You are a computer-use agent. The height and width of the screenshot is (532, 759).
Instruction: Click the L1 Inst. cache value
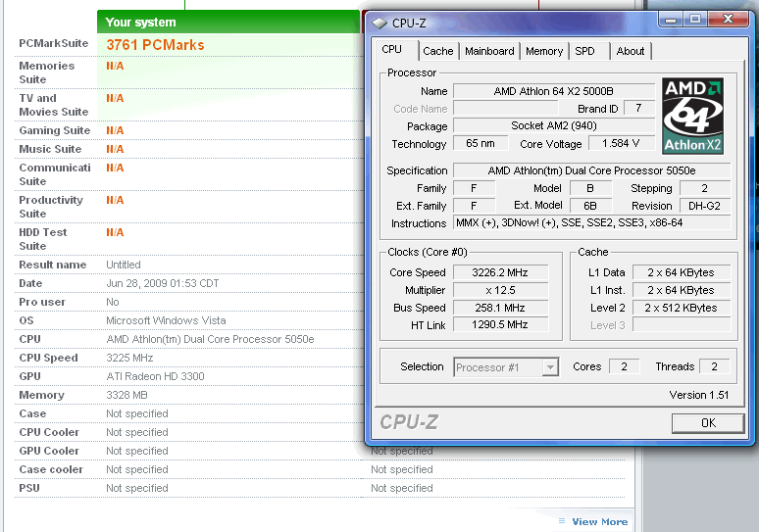click(x=682, y=290)
